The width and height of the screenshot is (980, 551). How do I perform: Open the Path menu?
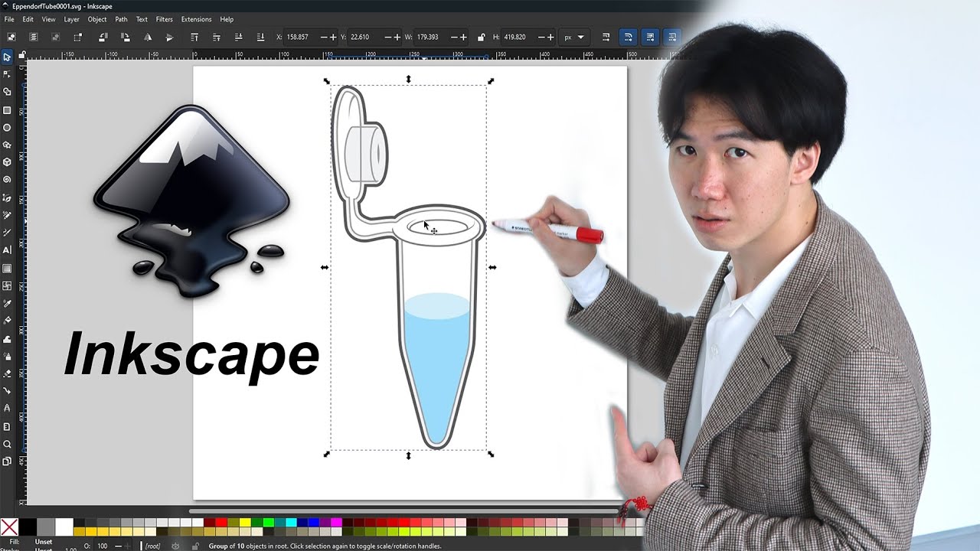point(121,19)
